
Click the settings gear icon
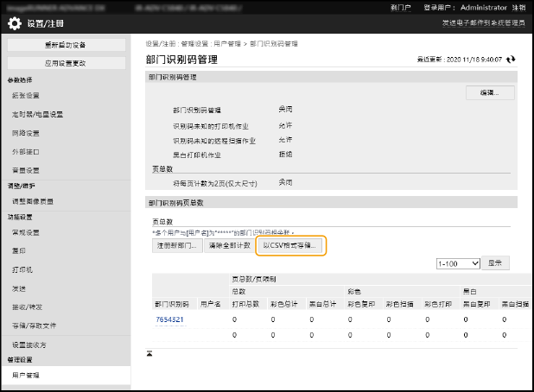[x=15, y=23]
